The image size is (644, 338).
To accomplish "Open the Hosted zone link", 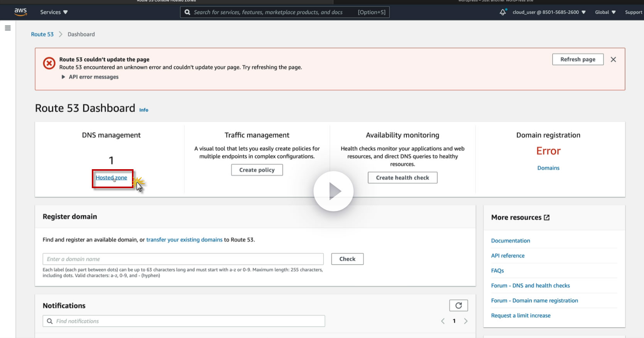I will pos(112,178).
